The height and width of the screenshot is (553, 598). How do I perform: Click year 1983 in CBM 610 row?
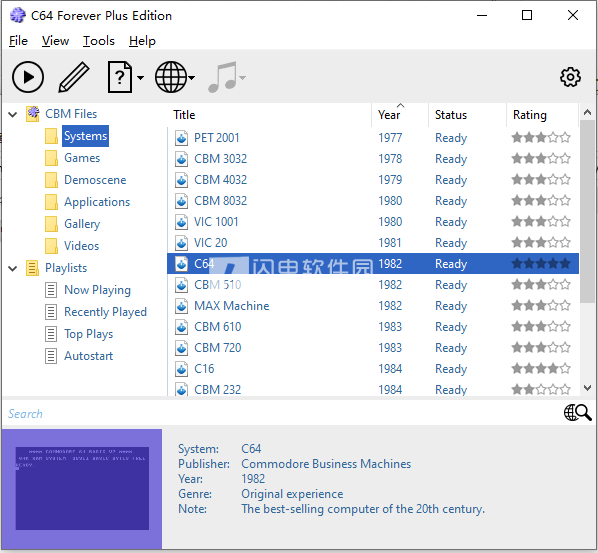click(390, 326)
